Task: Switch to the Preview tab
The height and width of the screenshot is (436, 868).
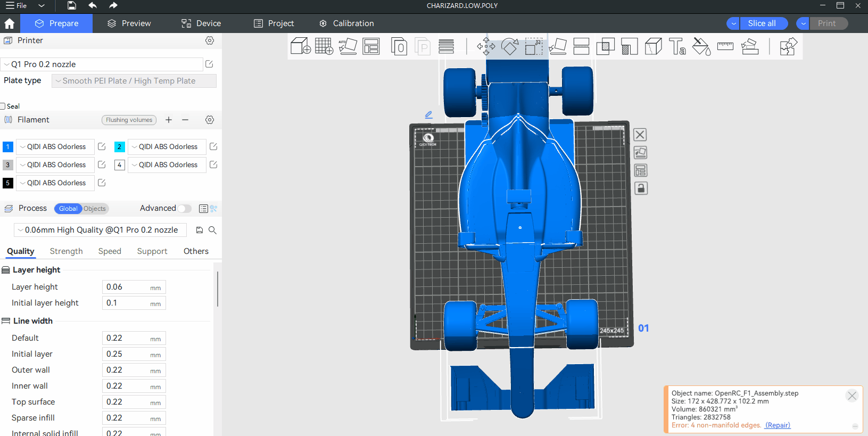Action: [x=129, y=23]
